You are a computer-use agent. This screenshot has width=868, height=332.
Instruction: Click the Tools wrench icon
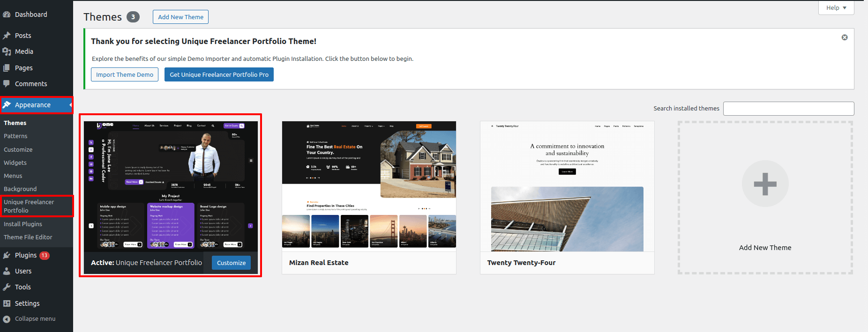point(7,287)
